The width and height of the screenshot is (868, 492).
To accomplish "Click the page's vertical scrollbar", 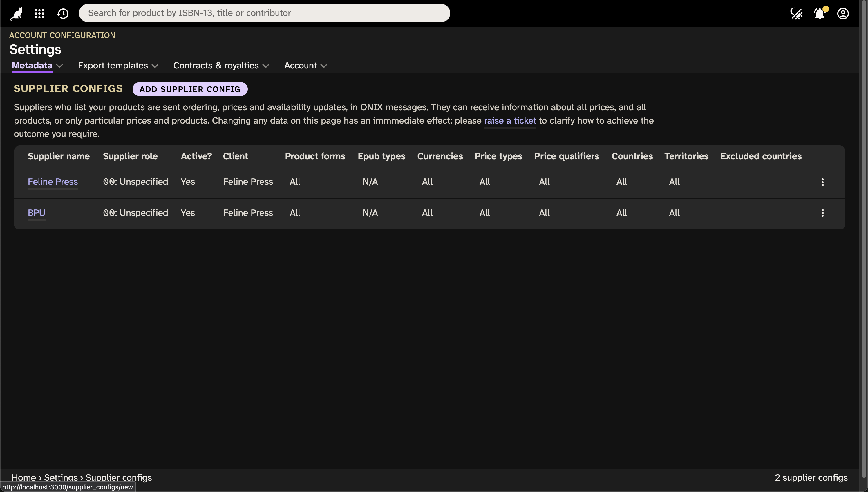I will coord(864,236).
